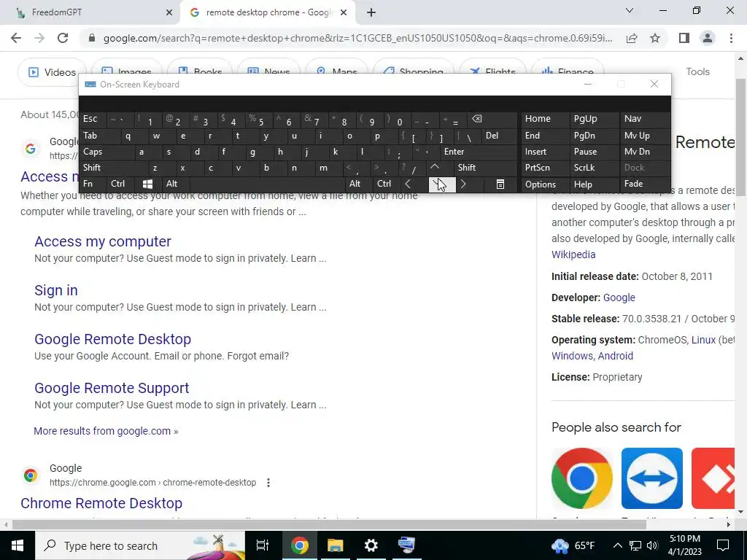Viewport: 747px width, 560px height.
Task: Tap the Nav key on keyboard
Action: (644, 119)
